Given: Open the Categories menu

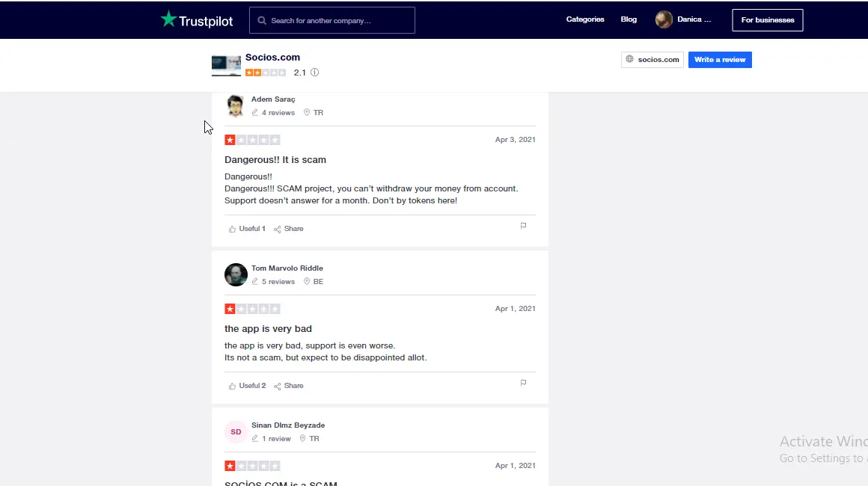Looking at the screenshot, I should [x=585, y=19].
